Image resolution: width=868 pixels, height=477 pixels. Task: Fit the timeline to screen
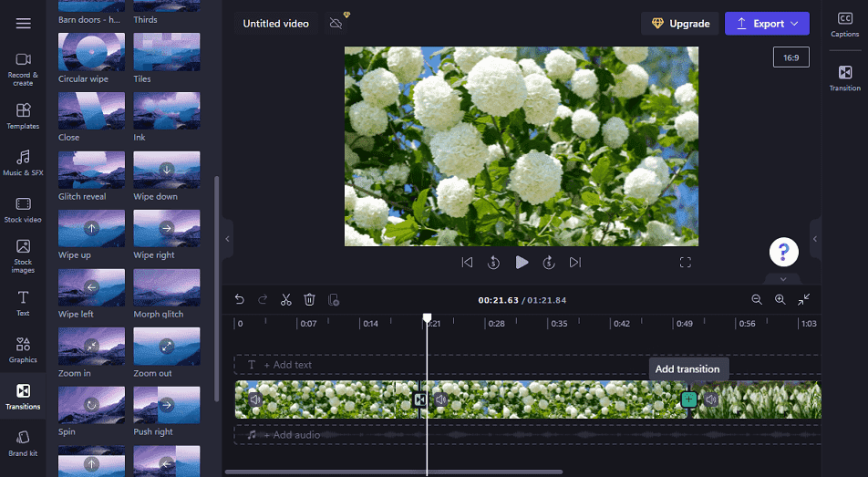tap(804, 300)
